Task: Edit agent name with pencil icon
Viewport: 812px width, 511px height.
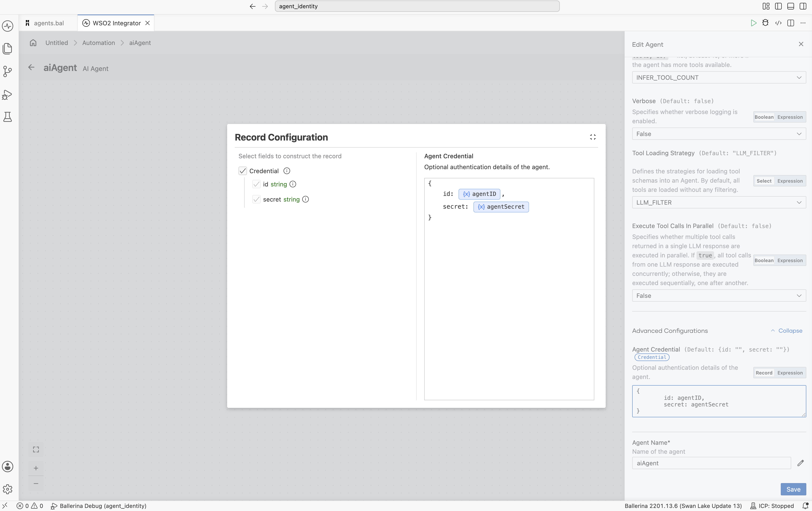Action: click(x=801, y=463)
